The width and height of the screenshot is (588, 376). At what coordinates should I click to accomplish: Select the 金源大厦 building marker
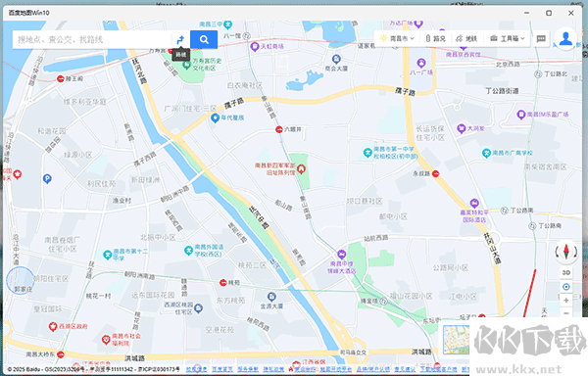pos(271,297)
